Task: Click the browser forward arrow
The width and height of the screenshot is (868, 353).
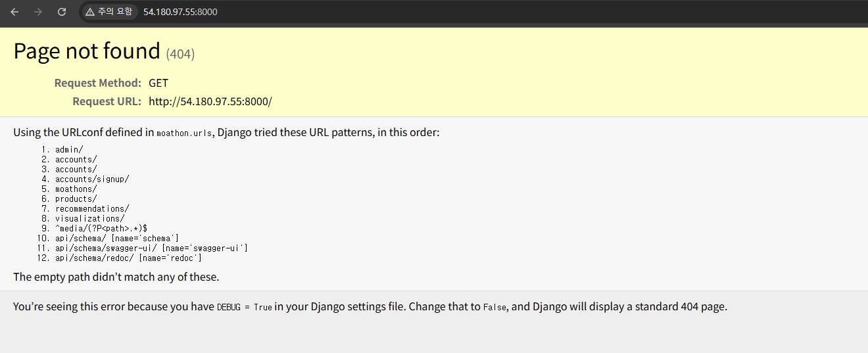Action: 38,12
